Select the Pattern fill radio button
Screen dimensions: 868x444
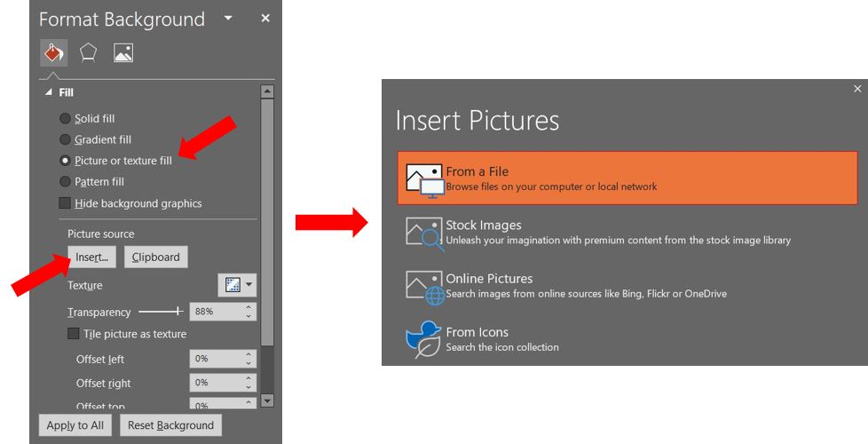coord(65,181)
